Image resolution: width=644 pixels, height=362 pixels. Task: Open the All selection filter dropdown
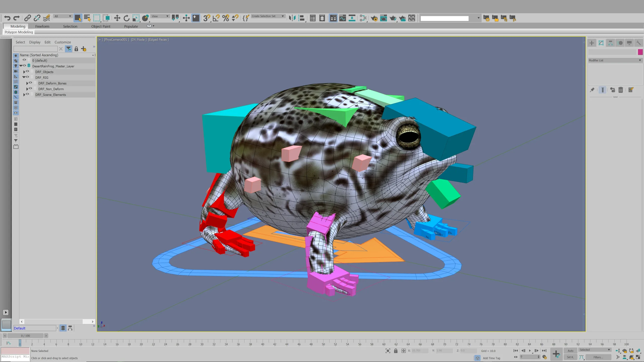click(x=63, y=16)
